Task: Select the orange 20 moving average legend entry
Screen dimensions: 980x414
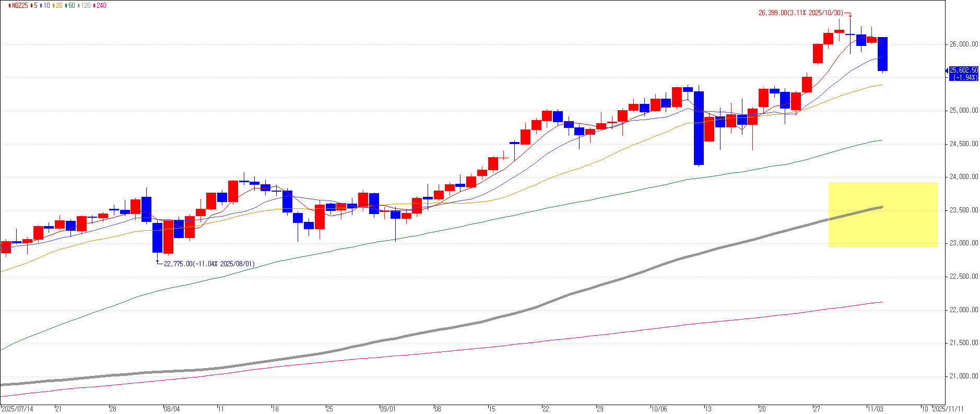Action: [58, 6]
